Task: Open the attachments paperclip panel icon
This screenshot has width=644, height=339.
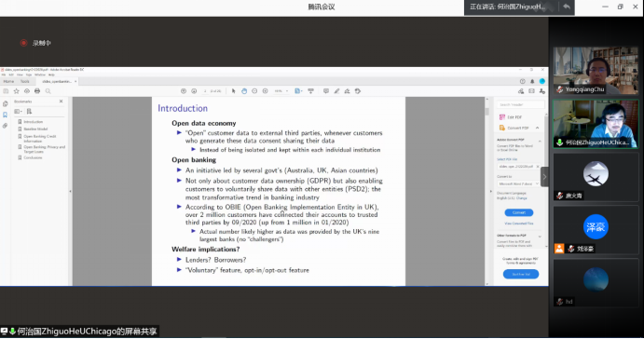Action: [5, 126]
